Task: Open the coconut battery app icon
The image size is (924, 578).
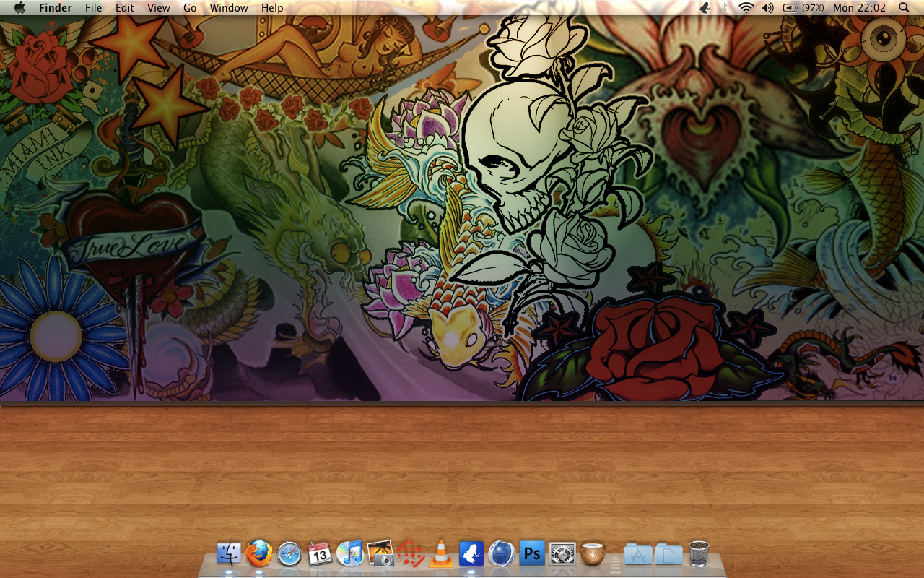Action: (593, 554)
